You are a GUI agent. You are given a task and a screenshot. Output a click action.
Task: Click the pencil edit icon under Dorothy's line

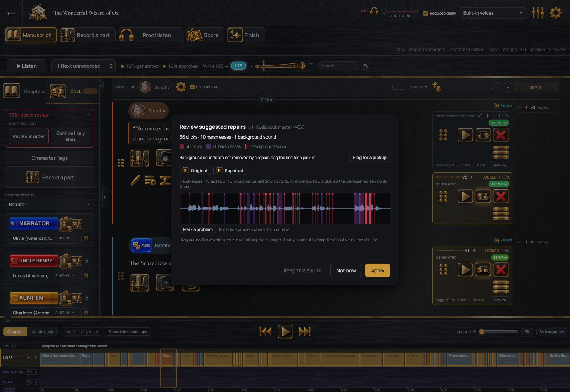[135, 180]
